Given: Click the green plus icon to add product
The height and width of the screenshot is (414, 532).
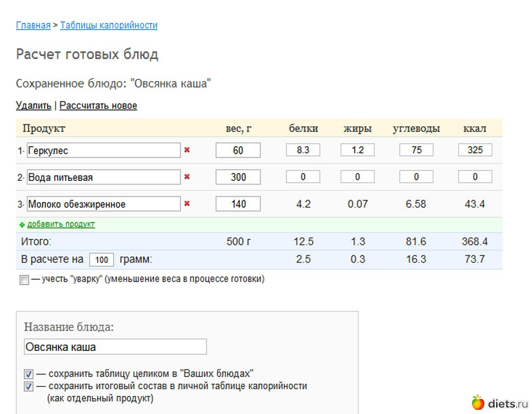Looking at the screenshot, I should coord(22,225).
